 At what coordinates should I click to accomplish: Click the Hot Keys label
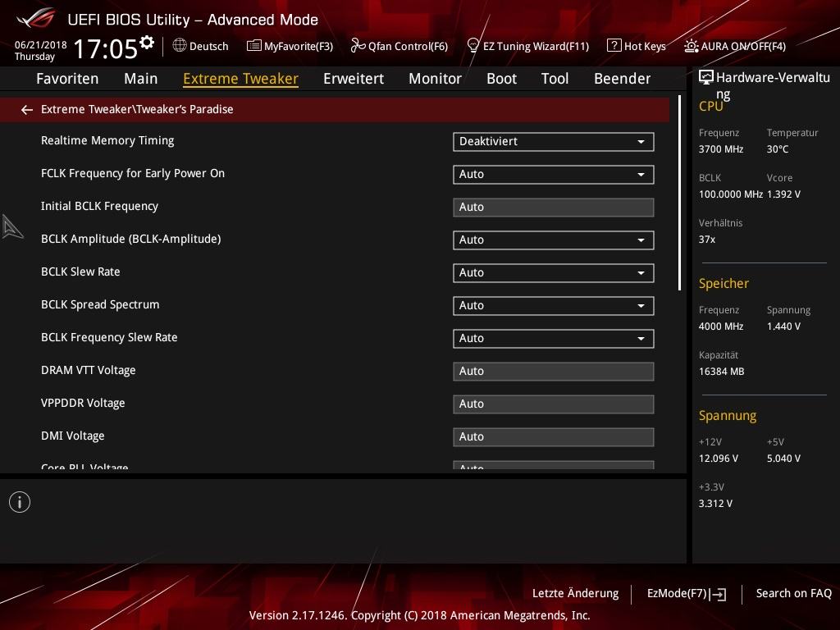click(645, 46)
